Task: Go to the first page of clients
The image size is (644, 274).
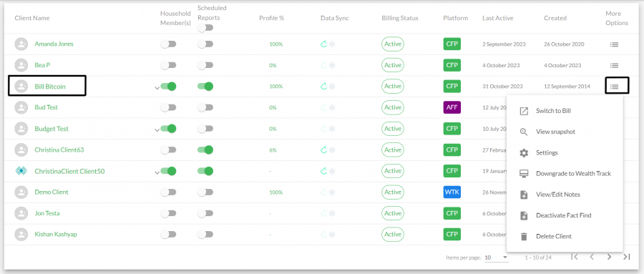Action: pyautogui.click(x=575, y=257)
